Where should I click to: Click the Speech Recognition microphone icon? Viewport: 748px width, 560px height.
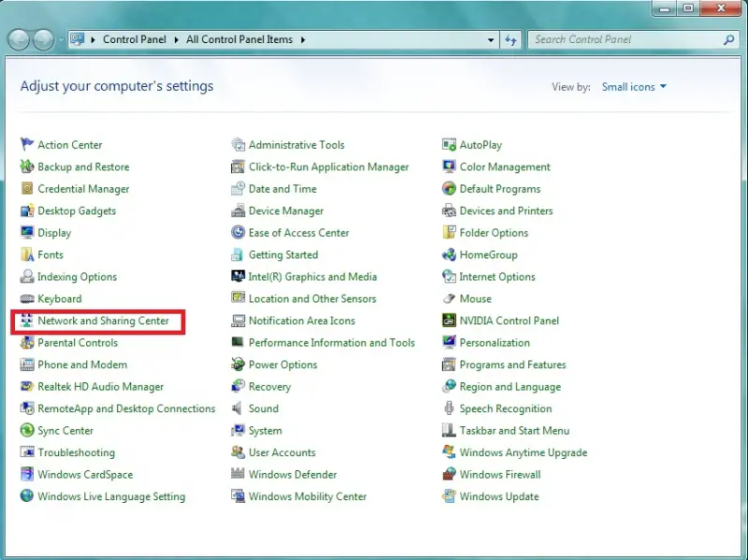click(x=449, y=408)
